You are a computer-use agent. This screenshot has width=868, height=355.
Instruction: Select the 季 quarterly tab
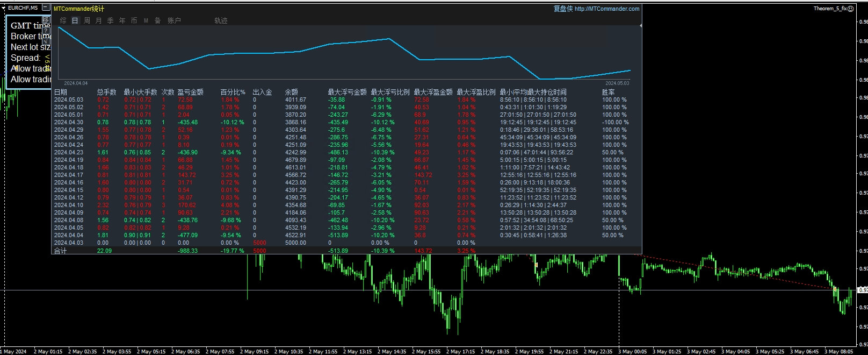111,20
